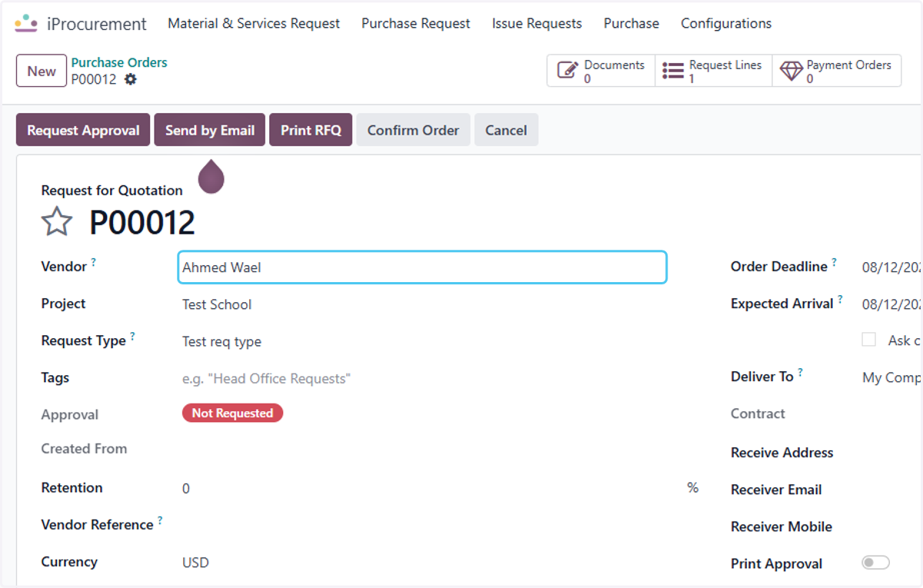Viewport: 923px width, 588px height.
Task: Click the P00012 breadcrumb text
Action: click(94, 79)
